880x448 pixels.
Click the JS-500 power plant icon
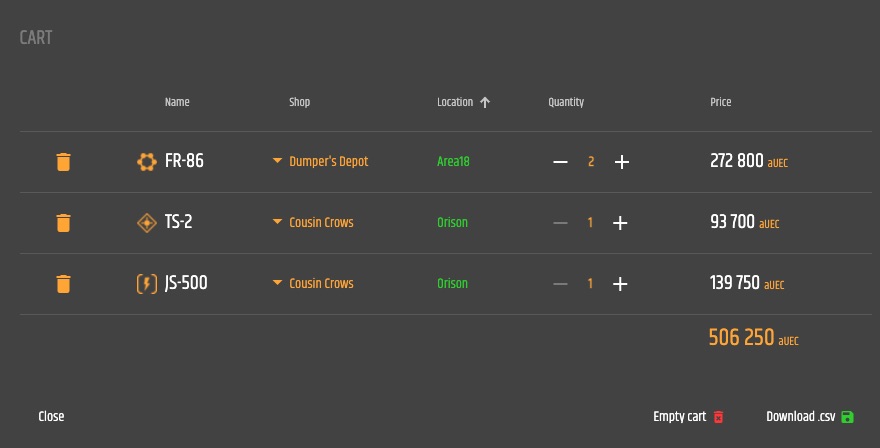(147, 284)
